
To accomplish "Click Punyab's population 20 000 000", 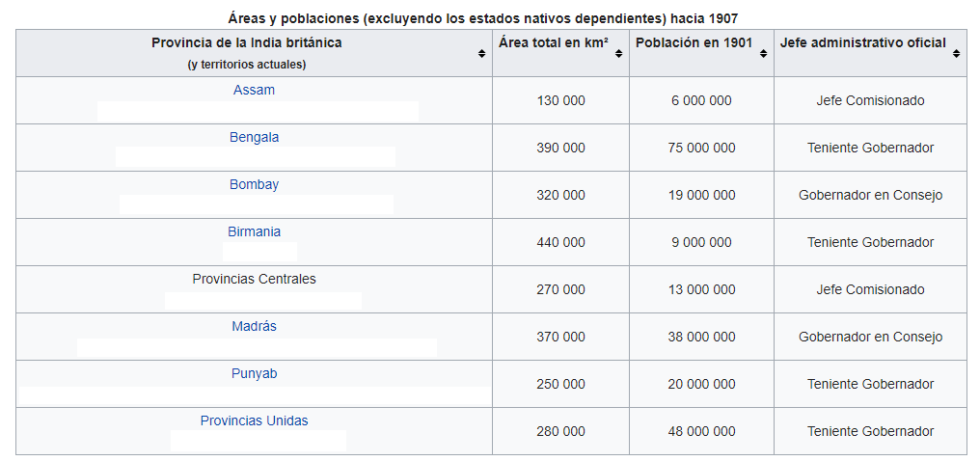I will (701, 384).
